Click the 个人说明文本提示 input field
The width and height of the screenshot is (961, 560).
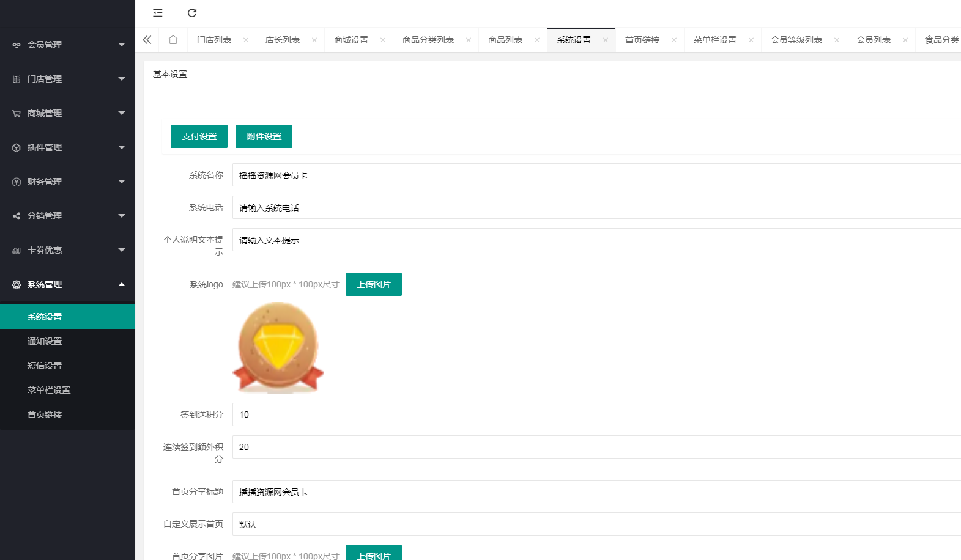pos(596,240)
